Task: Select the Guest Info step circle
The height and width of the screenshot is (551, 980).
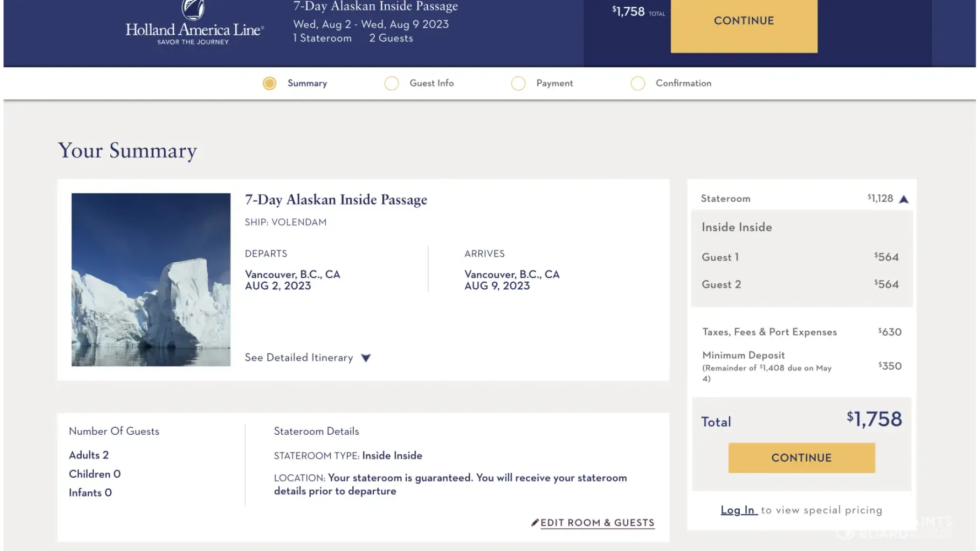Action: pos(391,83)
